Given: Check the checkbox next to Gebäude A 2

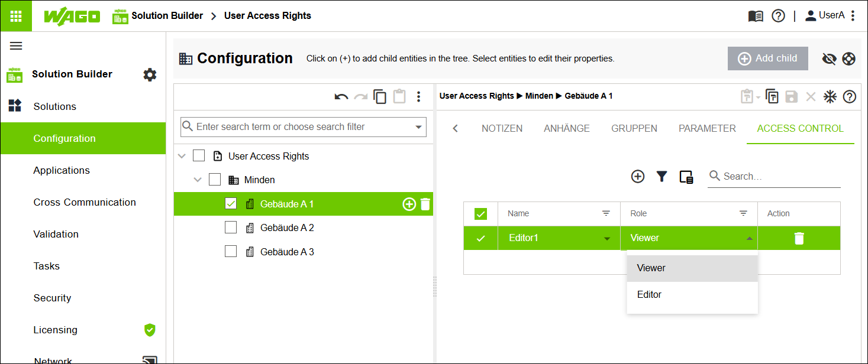Looking at the screenshot, I should [x=231, y=227].
